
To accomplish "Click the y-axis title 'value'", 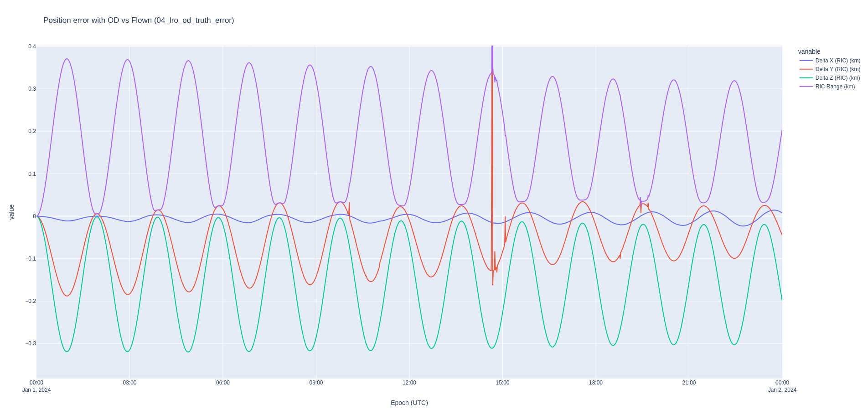I will click(11, 212).
